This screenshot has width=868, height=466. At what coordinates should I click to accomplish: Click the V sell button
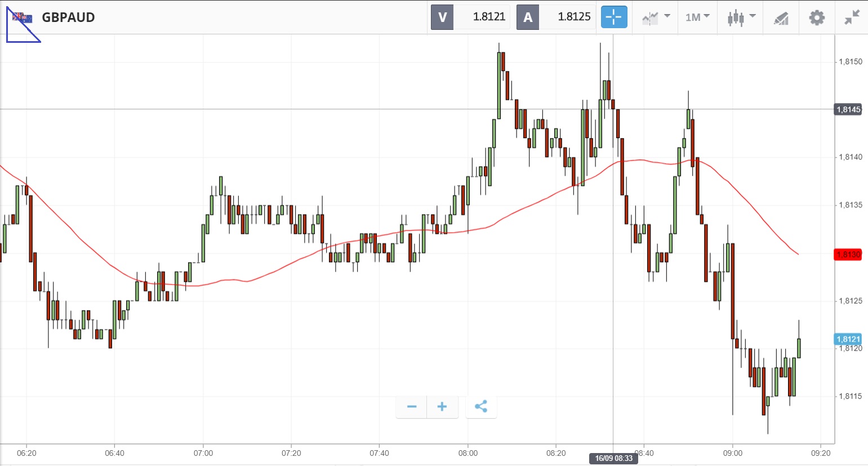(442, 17)
